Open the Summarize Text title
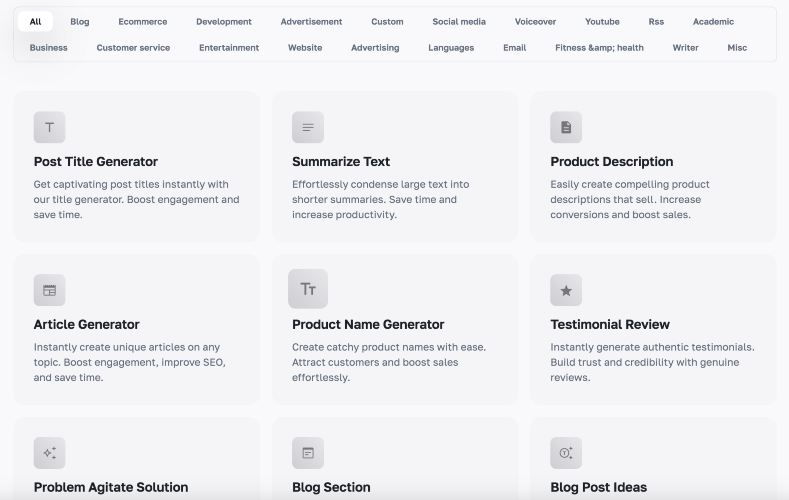Viewport: 789px width, 500px height. (x=341, y=161)
